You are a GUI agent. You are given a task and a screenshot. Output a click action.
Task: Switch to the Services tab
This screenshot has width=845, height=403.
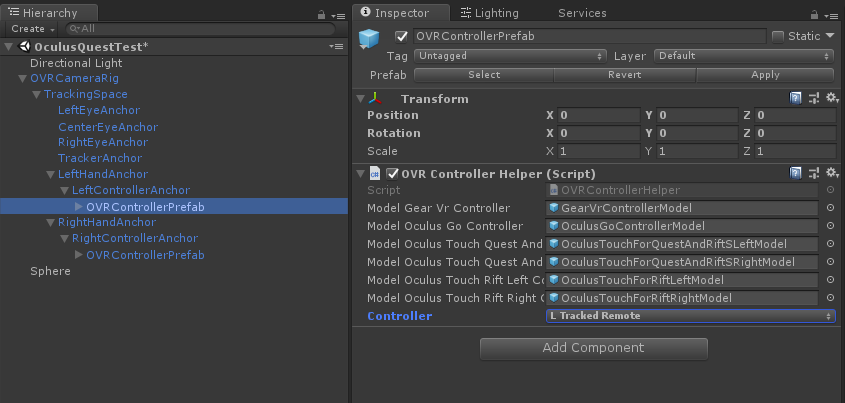pyautogui.click(x=582, y=13)
